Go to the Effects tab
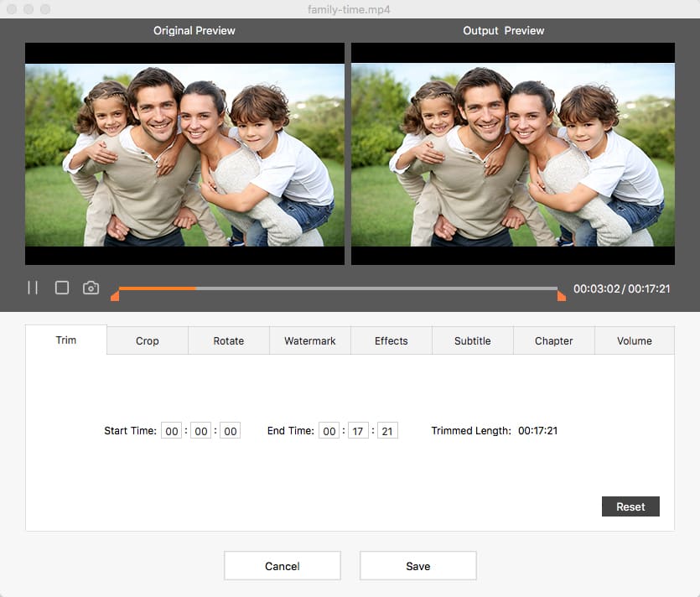Screen dimensions: 700x597 pos(391,340)
